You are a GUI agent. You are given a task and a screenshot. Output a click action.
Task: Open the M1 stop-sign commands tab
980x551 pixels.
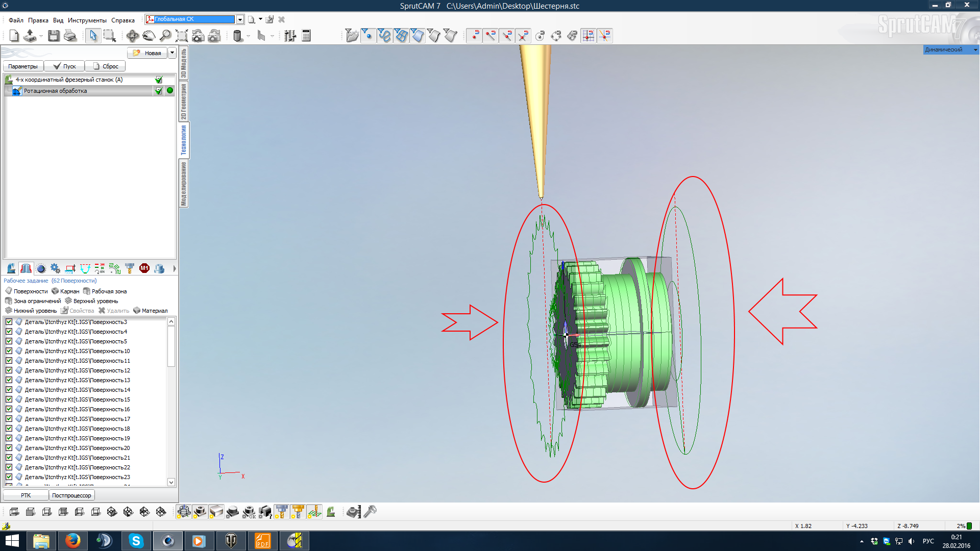point(144,268)
